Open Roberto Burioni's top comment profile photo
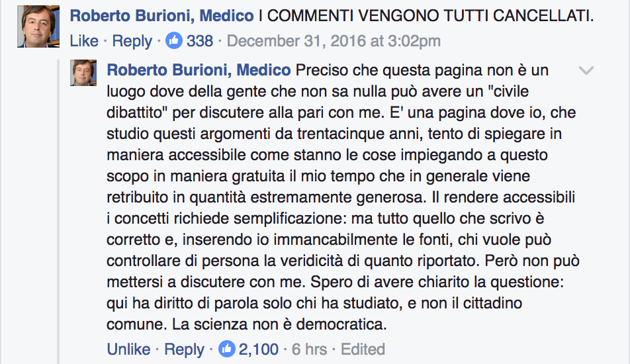Image resolution: width=630 pixels, height=364 pixels. (x=38, y=26)
